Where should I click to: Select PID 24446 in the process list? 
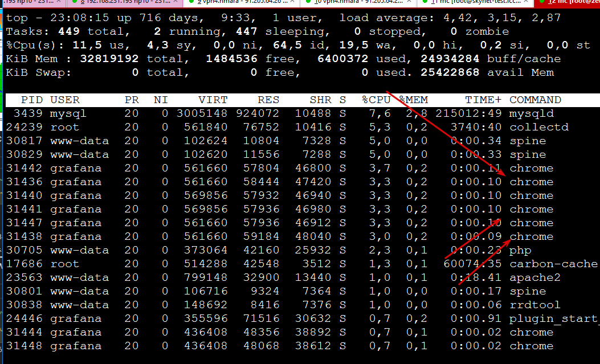(24, 319)
